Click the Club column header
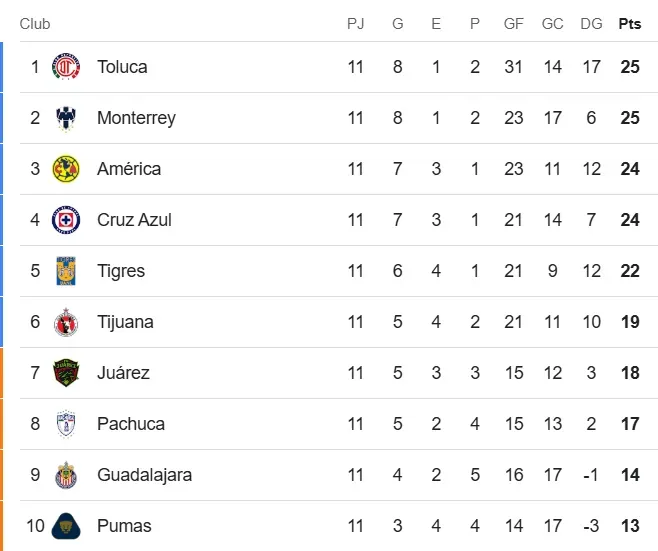Screen dimensions: 658x551 pos(34,24)
